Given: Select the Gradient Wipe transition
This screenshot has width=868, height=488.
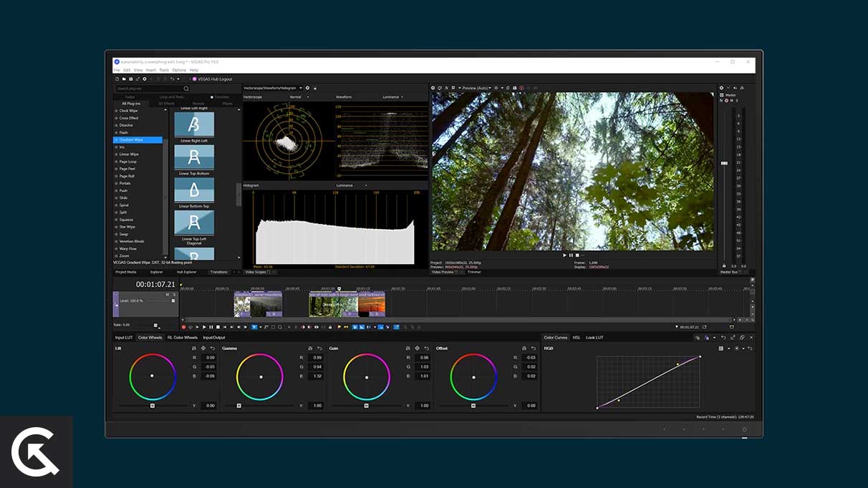Looking at the screenshot, I should 138,140.
